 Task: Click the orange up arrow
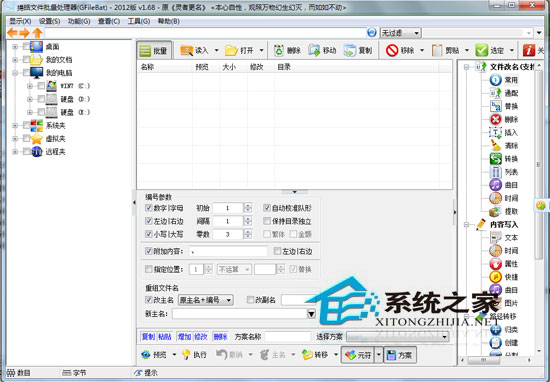click(x=37, y=33)
